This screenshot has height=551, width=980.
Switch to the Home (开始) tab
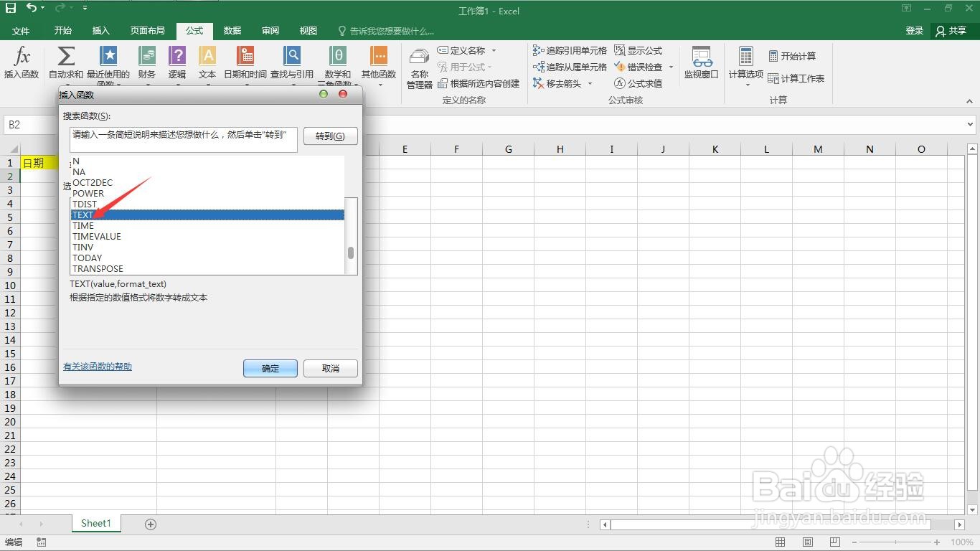pyautogui.click(x=63, y=31)
